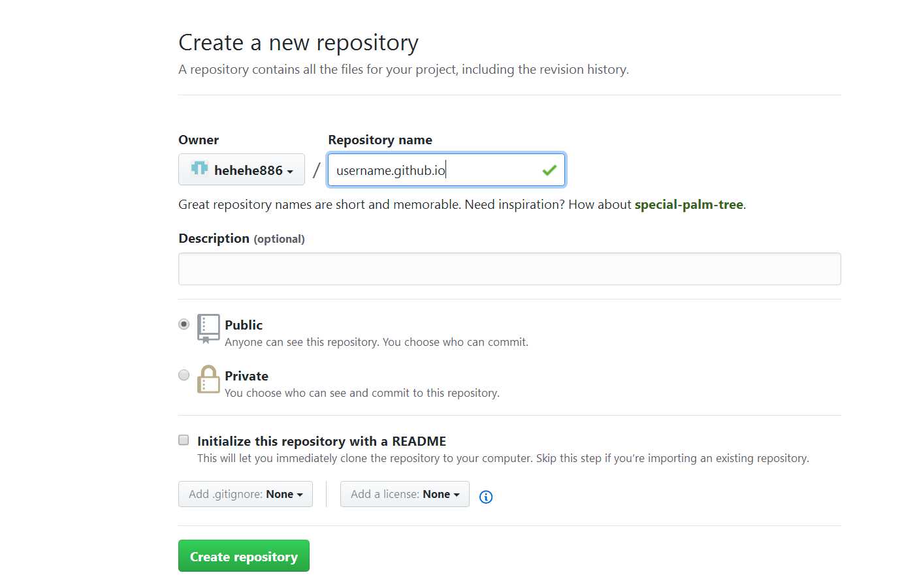
Task: Click the Create a new repository heading
Action: 298,43
